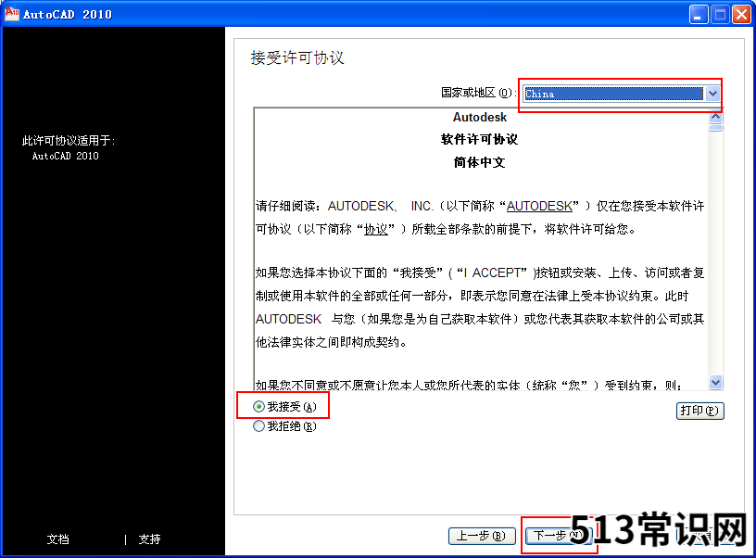
Task: Go back with the 上一步 (B) button
Action: pyautogui.click(x=482, y=536)
